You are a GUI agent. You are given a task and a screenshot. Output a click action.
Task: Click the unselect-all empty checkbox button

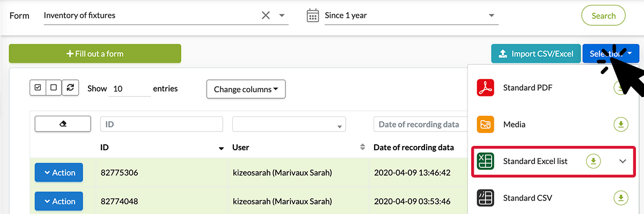54,87
